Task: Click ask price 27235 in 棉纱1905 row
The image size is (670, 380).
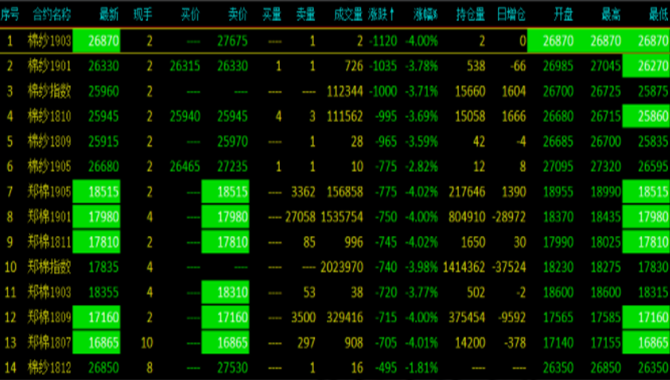Action: (232, 166)
